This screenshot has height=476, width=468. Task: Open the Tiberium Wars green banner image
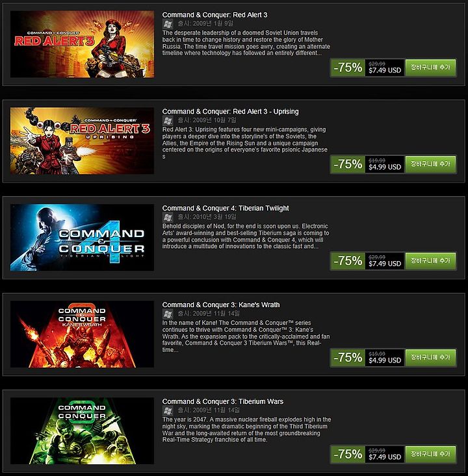coord(82,431)
